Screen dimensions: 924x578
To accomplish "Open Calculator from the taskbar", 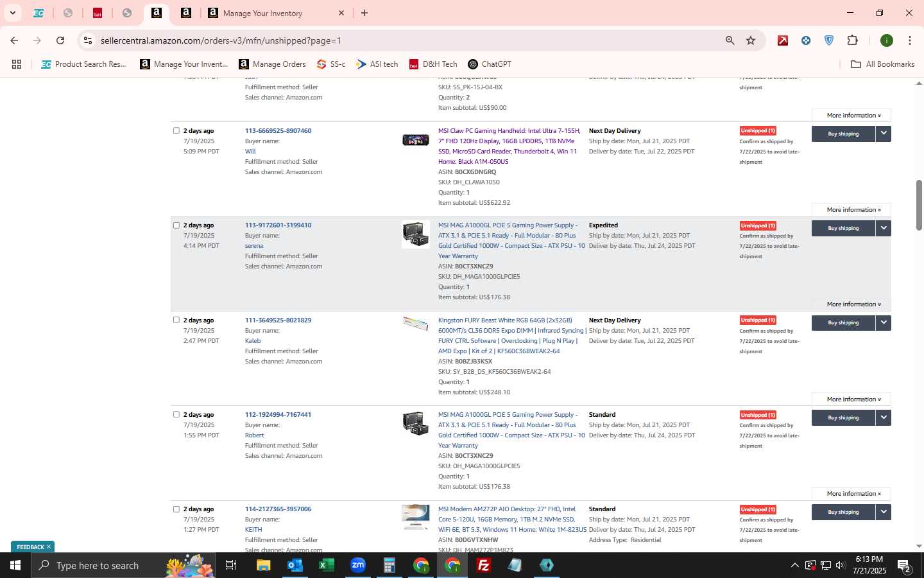I will 389,565.
